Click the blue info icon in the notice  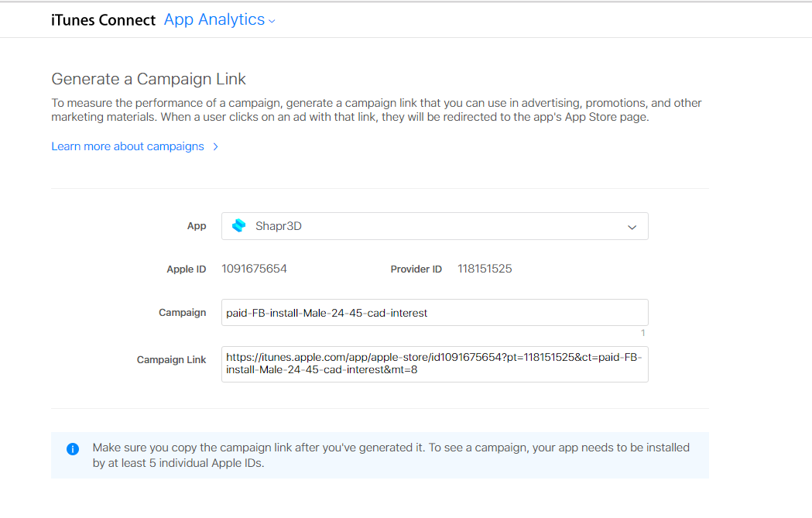pyautogui.click(x=73, y=449)
